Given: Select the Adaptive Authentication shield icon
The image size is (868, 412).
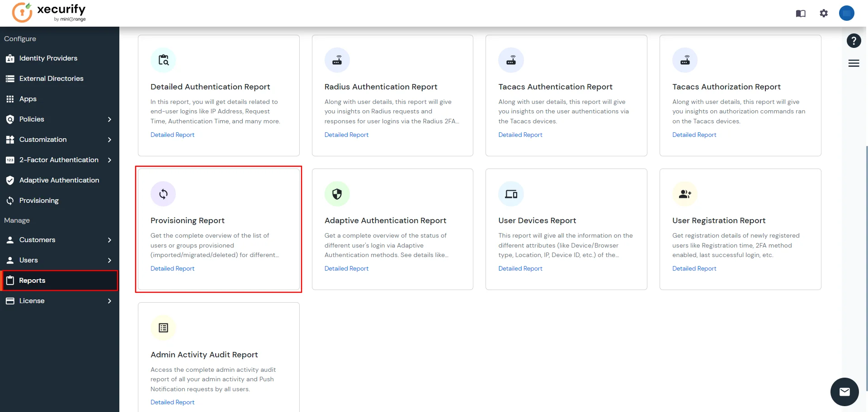Looking at the screenshot, I should (x=10, y=180).
